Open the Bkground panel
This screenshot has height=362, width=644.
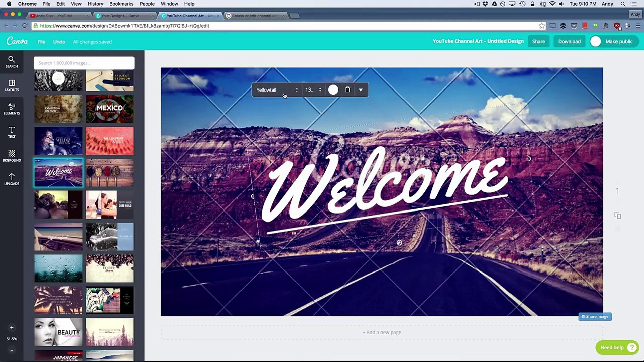coord(11,156)
